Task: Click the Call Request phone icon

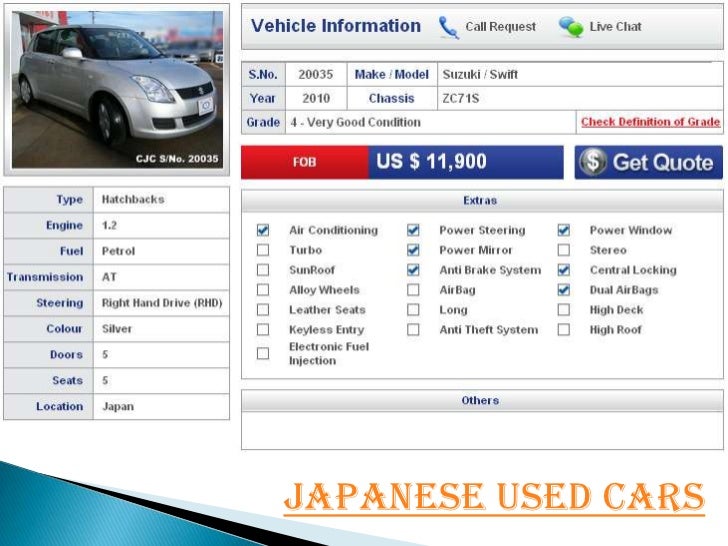Action: tap(448, 27)
